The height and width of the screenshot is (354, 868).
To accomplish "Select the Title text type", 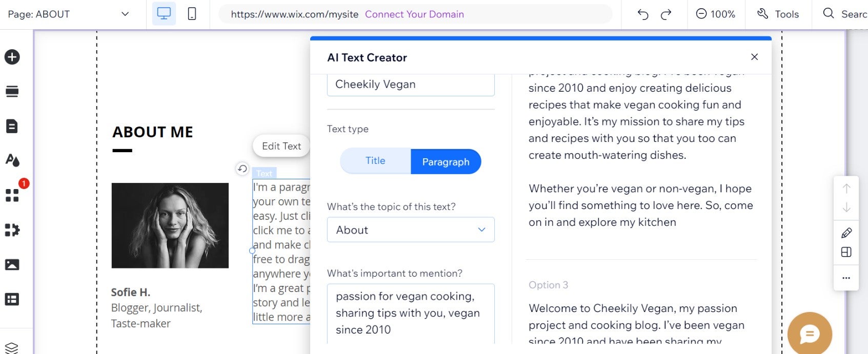I will pos(375,161).
